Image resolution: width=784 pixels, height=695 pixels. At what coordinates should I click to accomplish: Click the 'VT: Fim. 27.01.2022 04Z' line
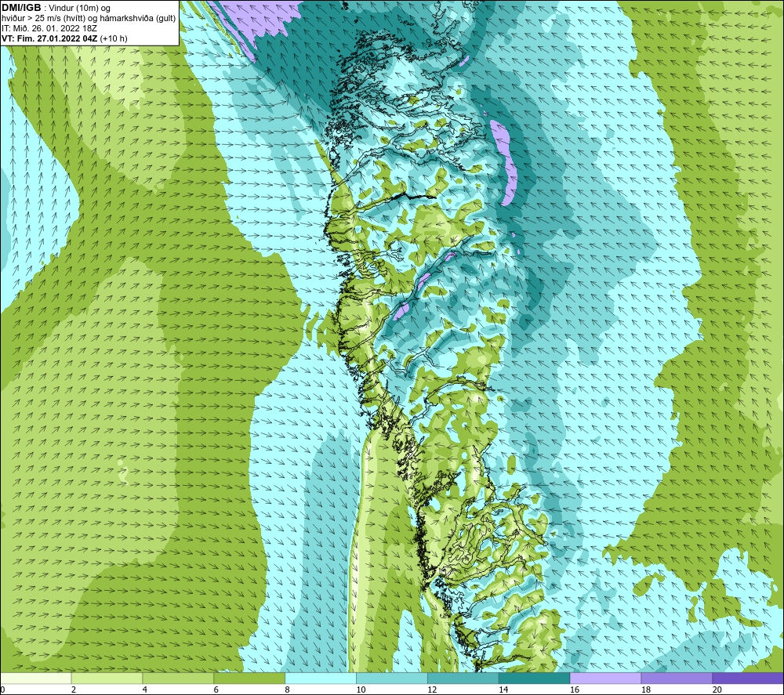pos(49,38)
